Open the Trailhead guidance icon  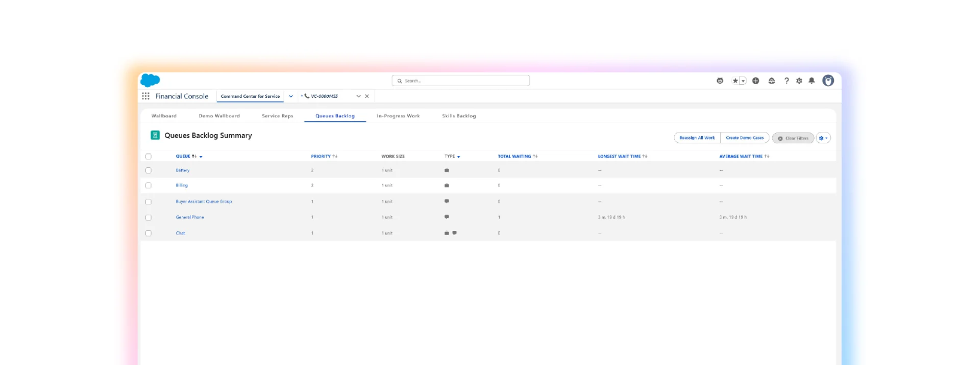(772, 81)
